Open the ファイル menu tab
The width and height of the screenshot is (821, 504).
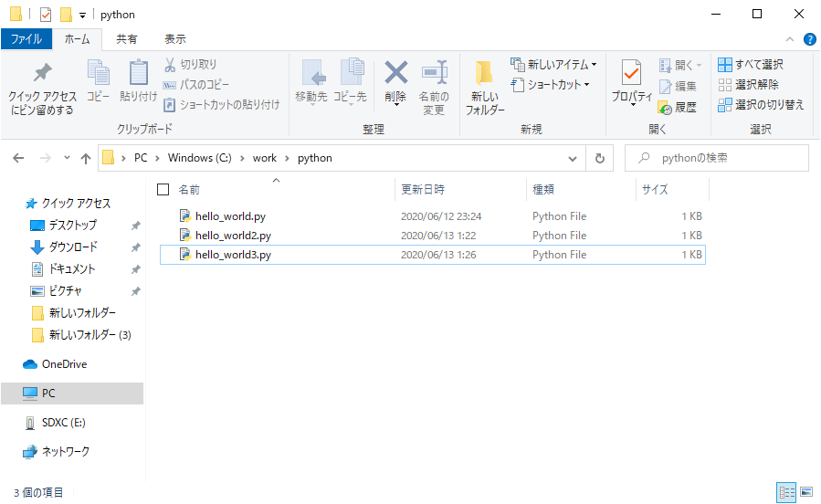coord(26,39)
